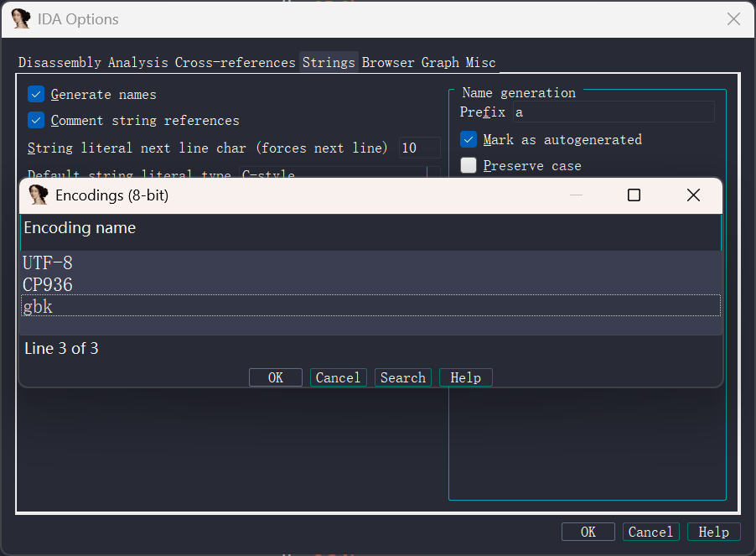Switch to the Analysis tab
The height and width of the screenshot is (556, 756).
pyautogui.click(x=138, y=63)
